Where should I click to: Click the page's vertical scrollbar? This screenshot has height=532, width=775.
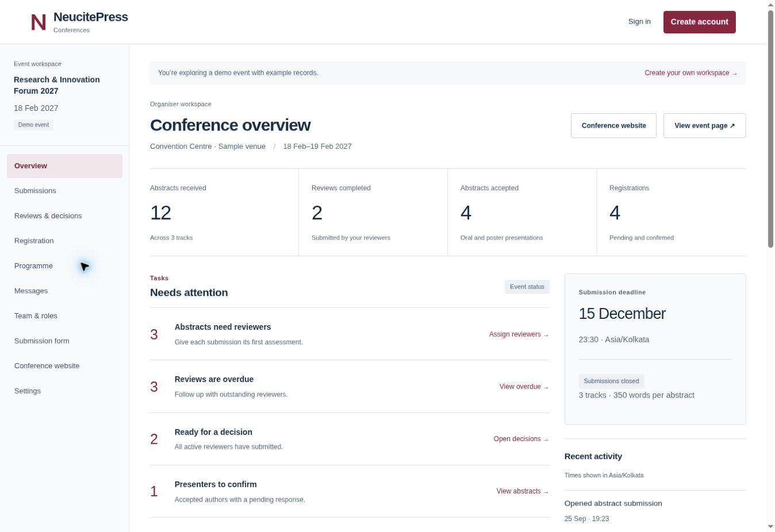click(x=770, y=129)
